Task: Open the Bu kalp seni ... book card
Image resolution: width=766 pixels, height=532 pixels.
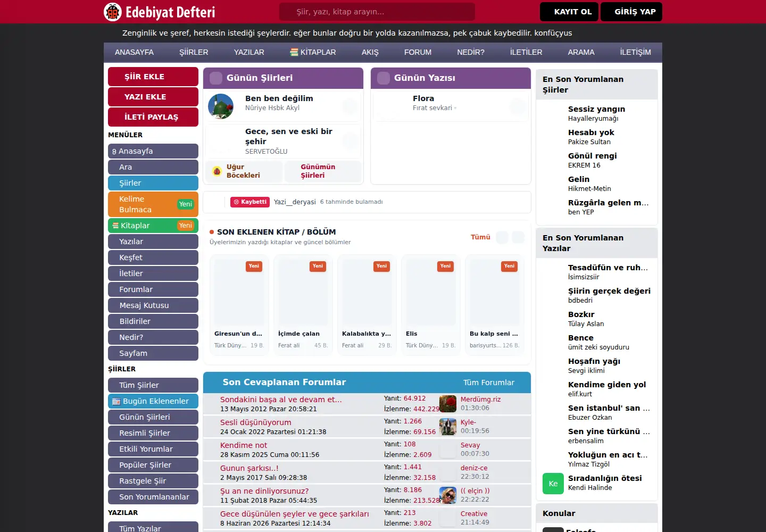Action: tap(495, 304)
